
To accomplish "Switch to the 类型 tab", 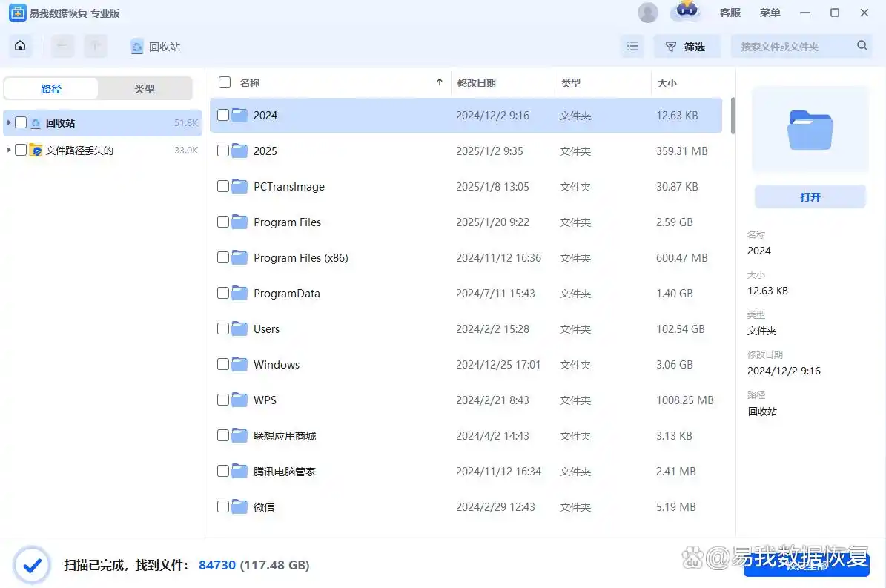I will [x=145, y=88].
